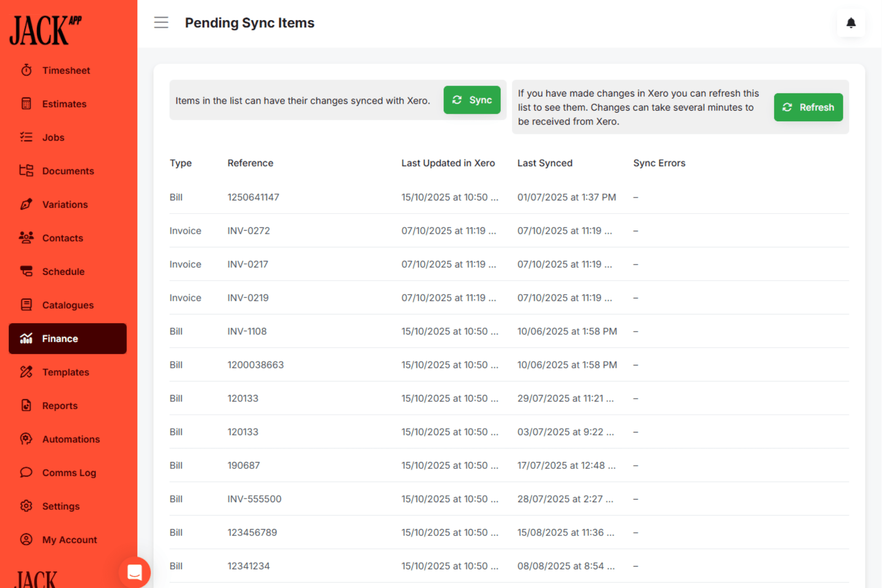Open Automations
Image resolution: width=882 pixels, height=588 pixels.
71,439
